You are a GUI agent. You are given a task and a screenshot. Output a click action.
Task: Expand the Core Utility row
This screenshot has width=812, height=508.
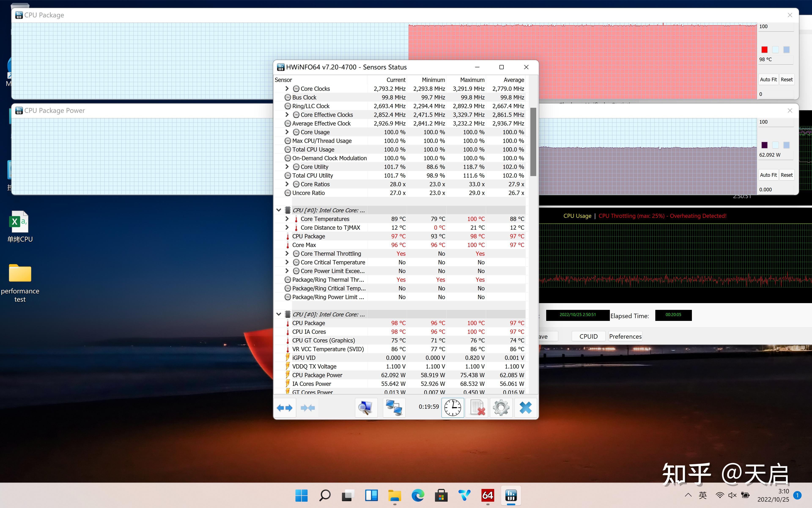pos(287,167)
